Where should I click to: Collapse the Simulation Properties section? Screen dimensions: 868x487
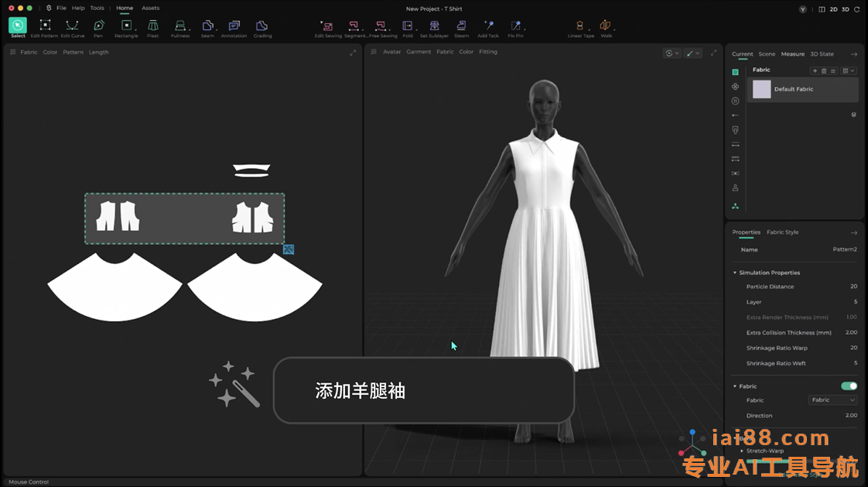[x=735, y=273]
